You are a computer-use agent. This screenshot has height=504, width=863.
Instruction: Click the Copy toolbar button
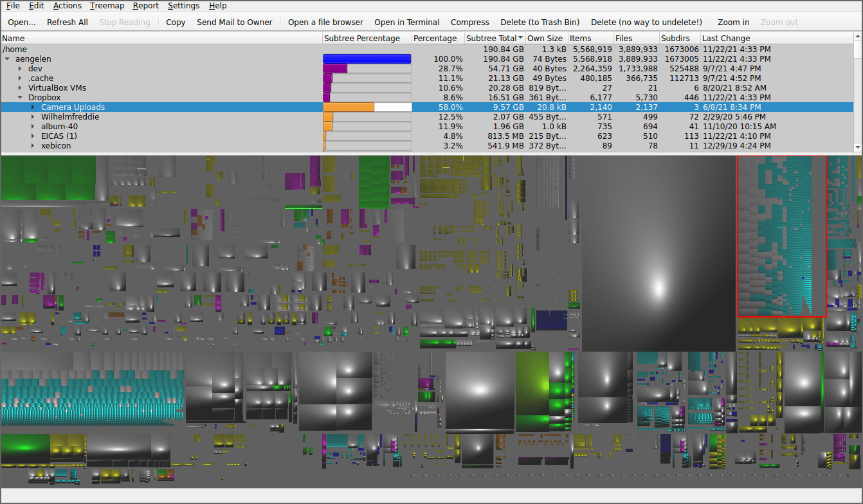tap(176, 22)
